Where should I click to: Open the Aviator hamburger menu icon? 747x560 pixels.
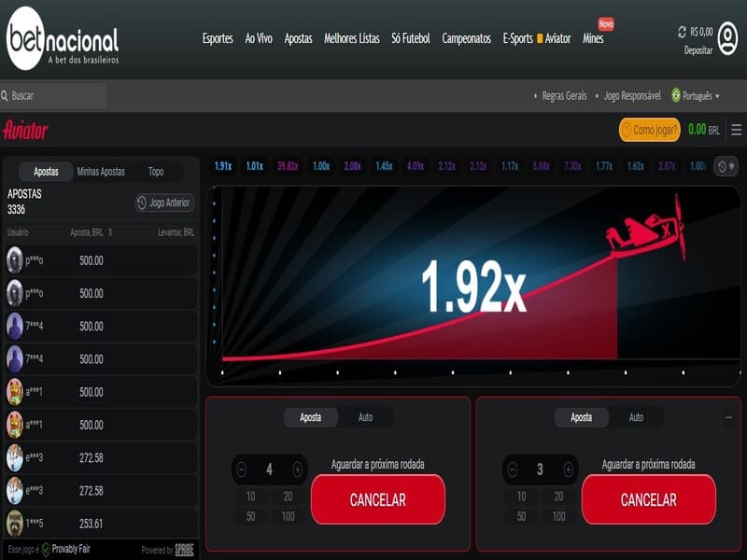coord(736,131)
